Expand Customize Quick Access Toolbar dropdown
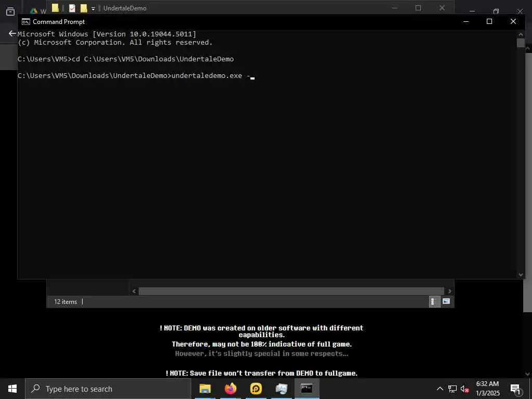 [93, 8]
